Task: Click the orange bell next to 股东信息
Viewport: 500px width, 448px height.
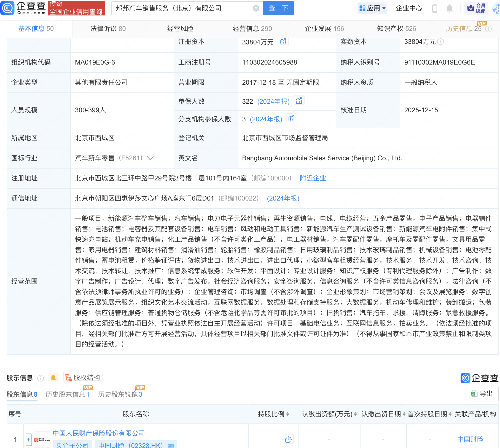Action: 53,378
